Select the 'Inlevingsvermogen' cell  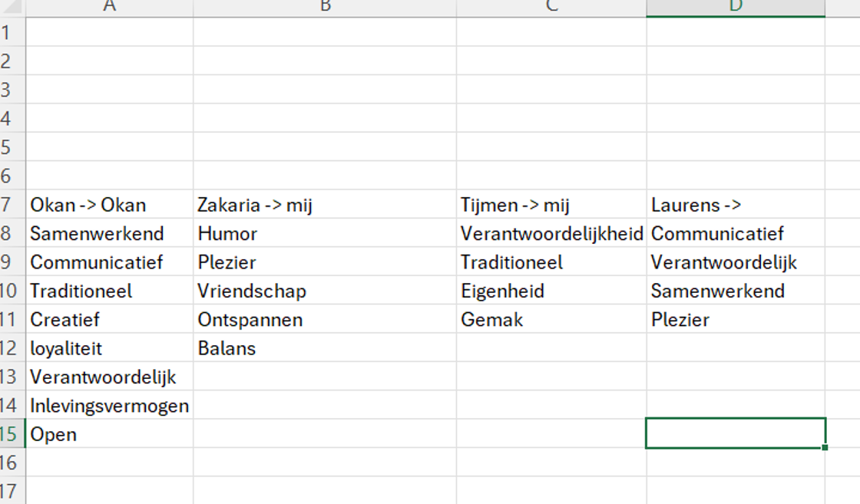tap(109, 406)
